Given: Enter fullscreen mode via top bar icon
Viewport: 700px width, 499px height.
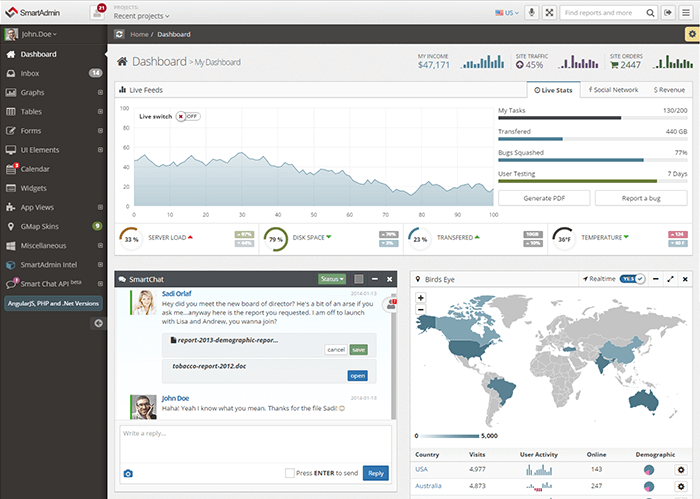Looking at the screenshot, I should pos(548,13).
